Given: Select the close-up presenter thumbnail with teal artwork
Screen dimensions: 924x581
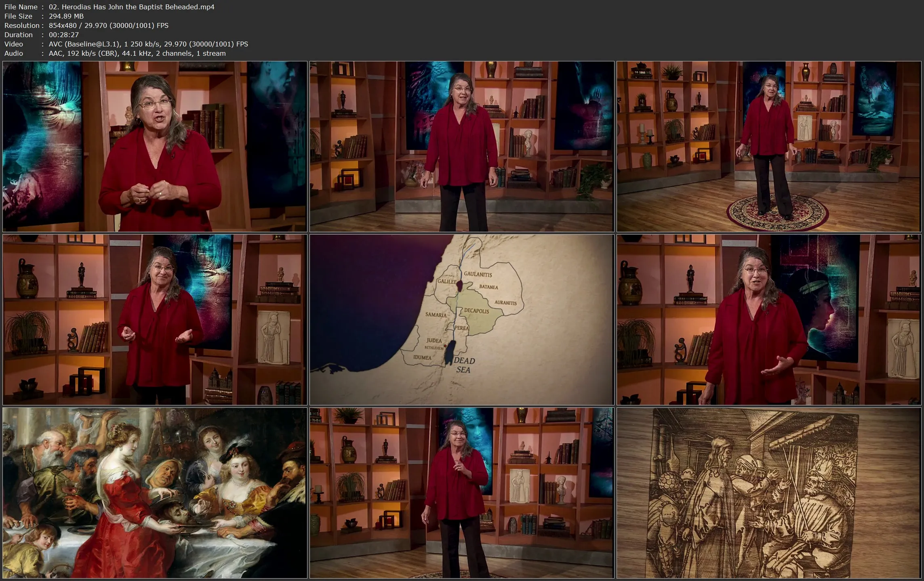Looking at the screenshot, I should pos(155,146).
